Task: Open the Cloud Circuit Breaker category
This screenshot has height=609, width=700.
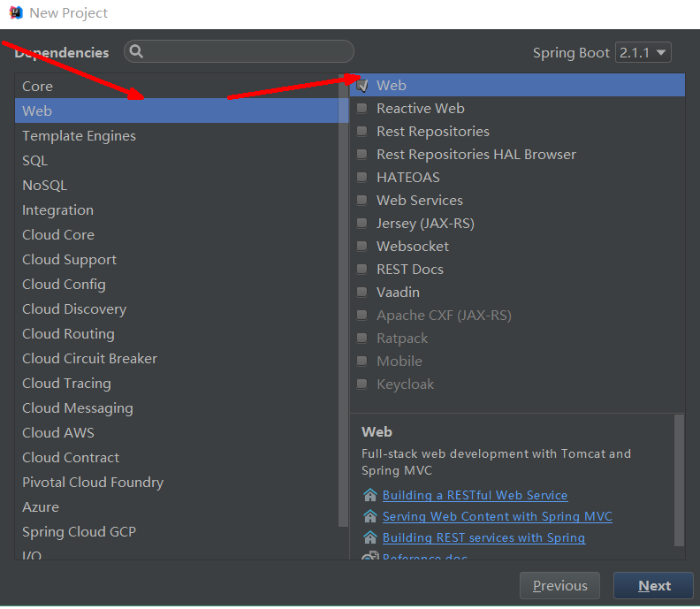Action: click(177, 358)
